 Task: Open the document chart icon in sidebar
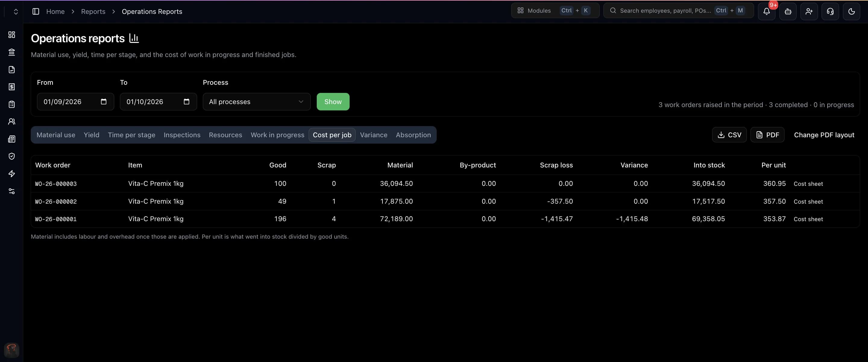[x=11, y=69]
